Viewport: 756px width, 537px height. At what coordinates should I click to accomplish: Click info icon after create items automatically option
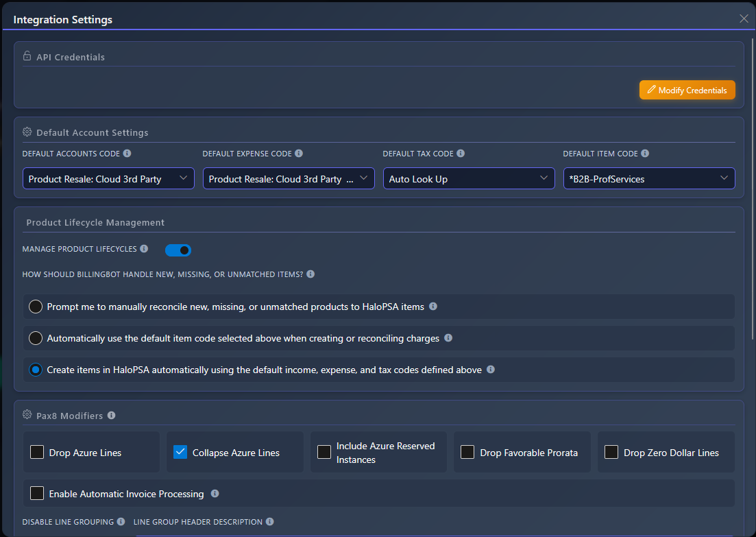point(491,370)
